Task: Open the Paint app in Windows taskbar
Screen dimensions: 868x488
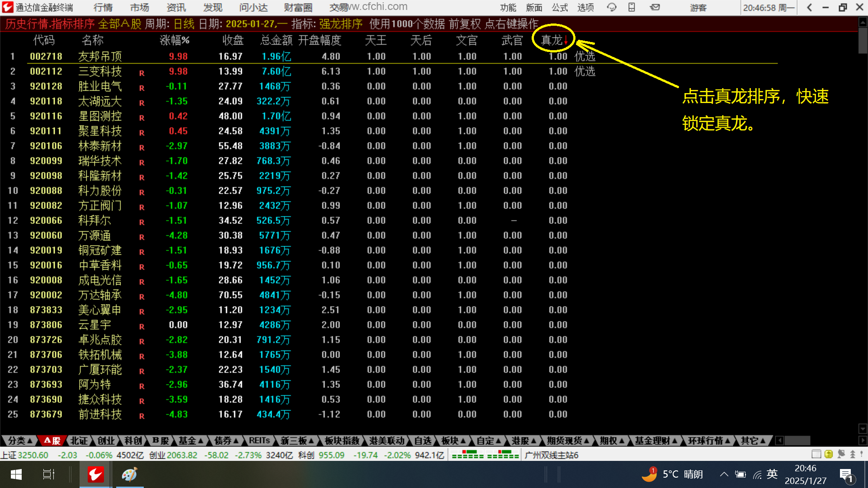Action: (x=129, y=474)
